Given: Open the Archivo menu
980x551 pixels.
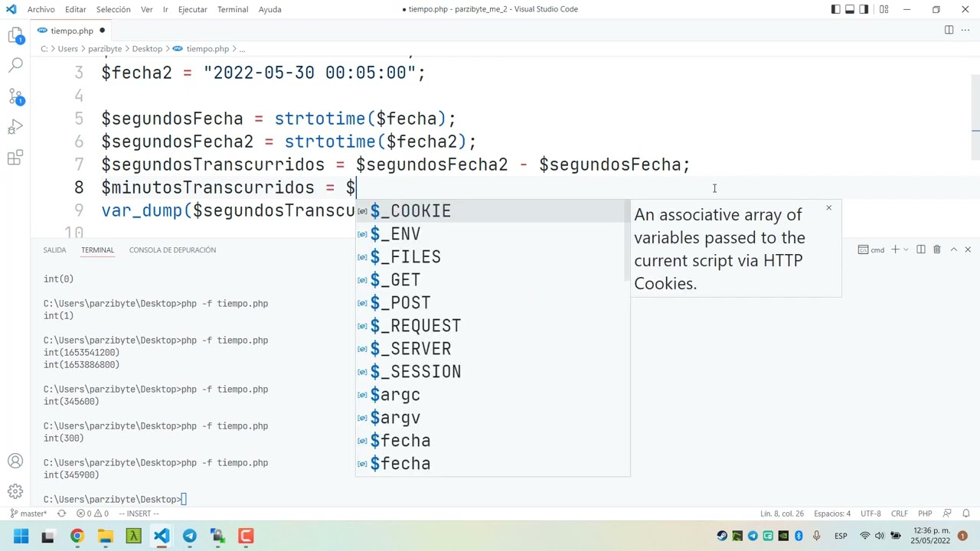Looking at the screenshot, I should click(41, 9).
